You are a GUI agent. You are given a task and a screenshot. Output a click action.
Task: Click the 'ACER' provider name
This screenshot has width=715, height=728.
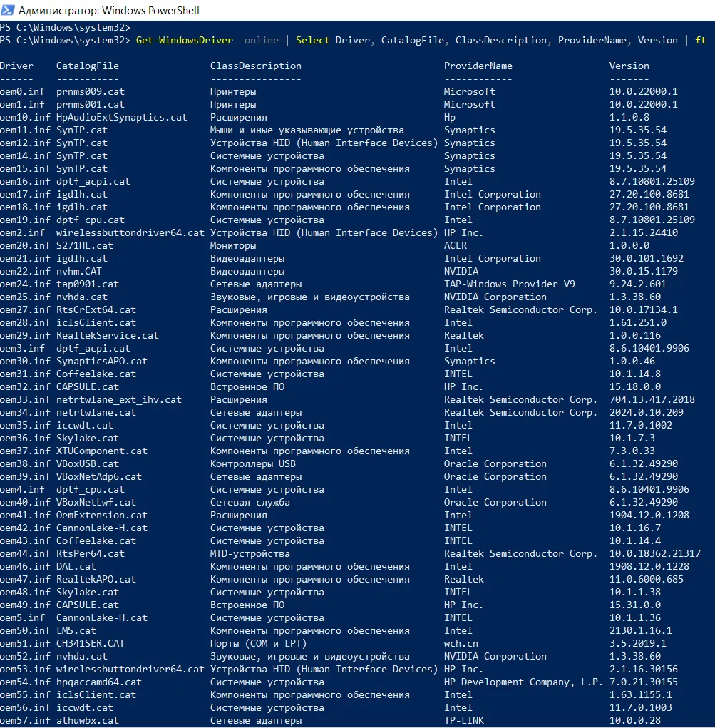pyautogui.click(x=455, y=245)
